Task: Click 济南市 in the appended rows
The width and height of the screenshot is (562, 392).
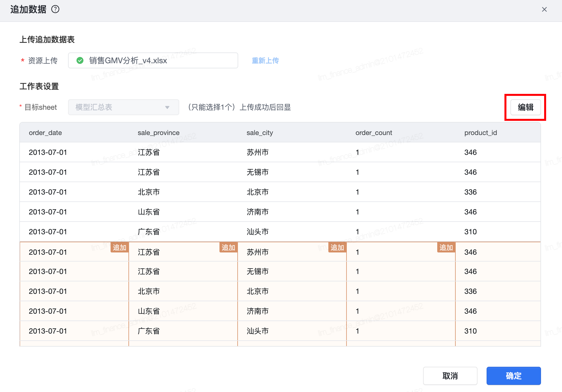Action: click(257, 311)
